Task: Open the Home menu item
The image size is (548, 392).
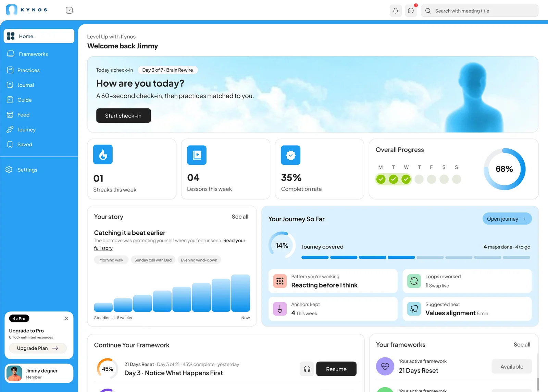Action: (39, 36)
